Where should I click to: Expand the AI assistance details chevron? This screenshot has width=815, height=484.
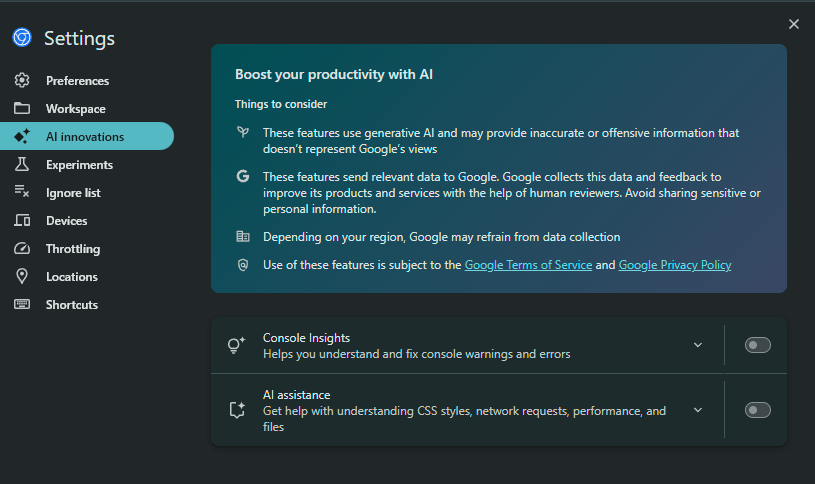(x=698, y=409)
